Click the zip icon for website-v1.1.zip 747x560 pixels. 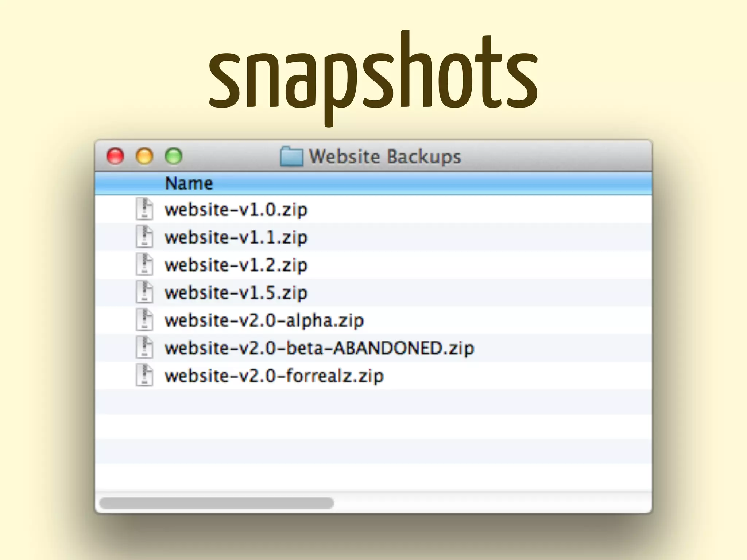tap(144, 237)
